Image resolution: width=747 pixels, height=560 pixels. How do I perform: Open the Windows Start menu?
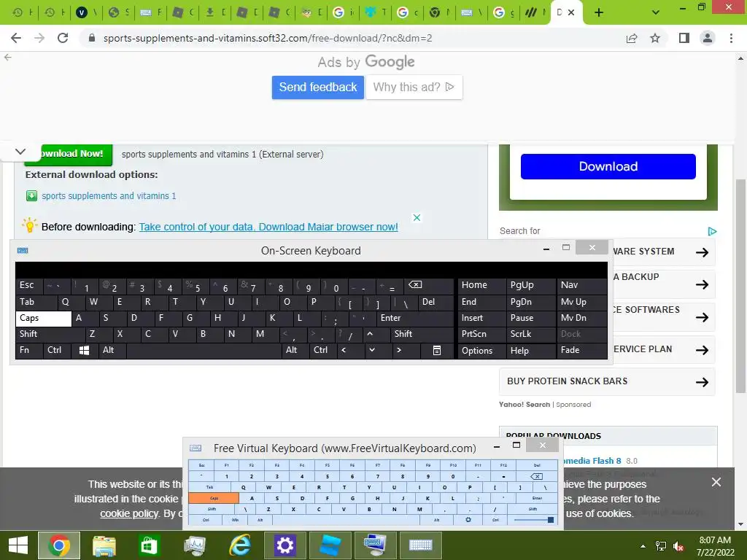(18, 545)
